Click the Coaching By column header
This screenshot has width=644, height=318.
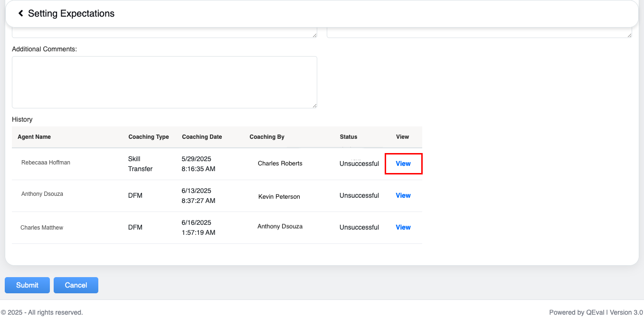[x=267, y=137]
